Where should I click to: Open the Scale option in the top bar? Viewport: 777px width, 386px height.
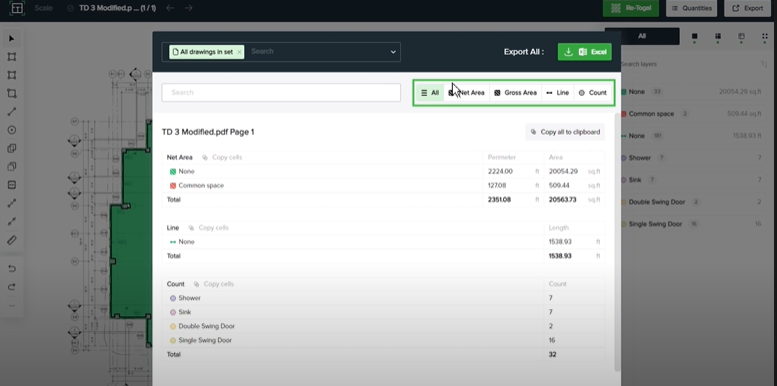(44, 8)
